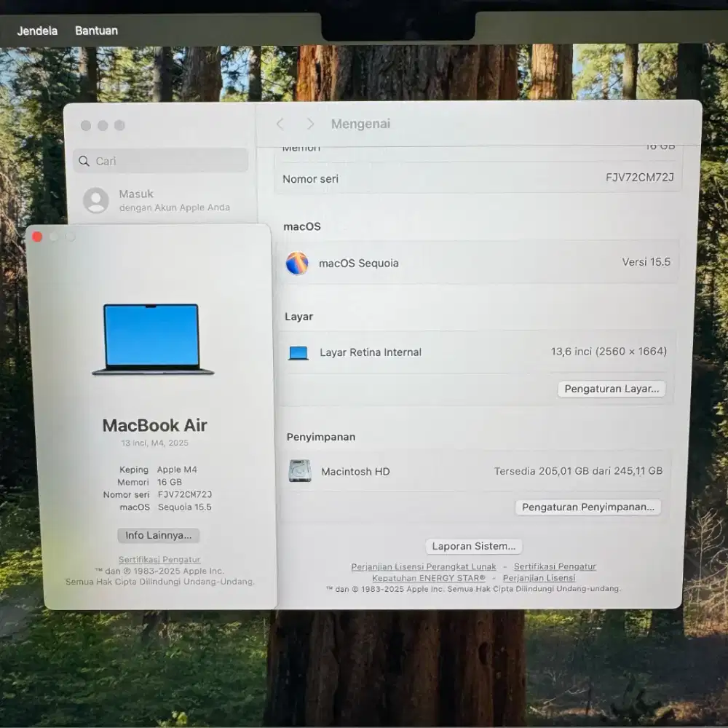Select Tersedia 205,01 GB dari 245,11 GB
The width and height of the screenshot is (728, 728).
point(578,471)
